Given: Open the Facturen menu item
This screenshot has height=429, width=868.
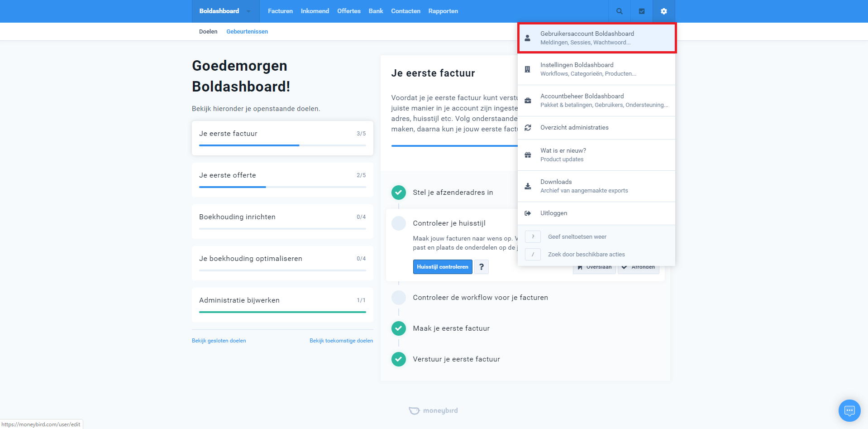Looking at the screenshot, I should point(280,11).
